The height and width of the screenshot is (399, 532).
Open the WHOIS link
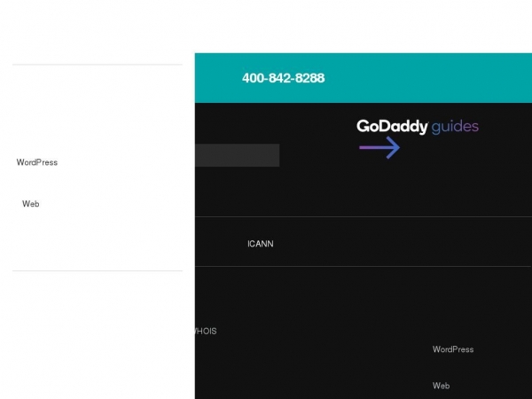pos(206,331)
